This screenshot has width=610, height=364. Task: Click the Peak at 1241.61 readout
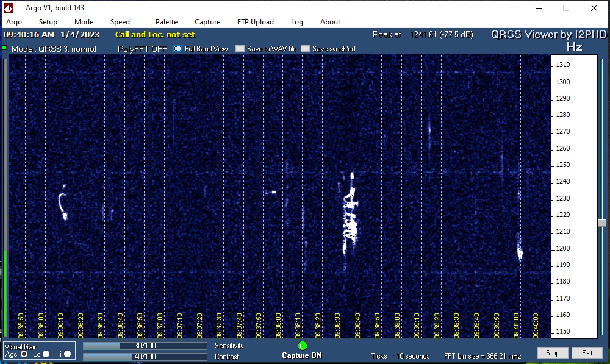[423, 34]
